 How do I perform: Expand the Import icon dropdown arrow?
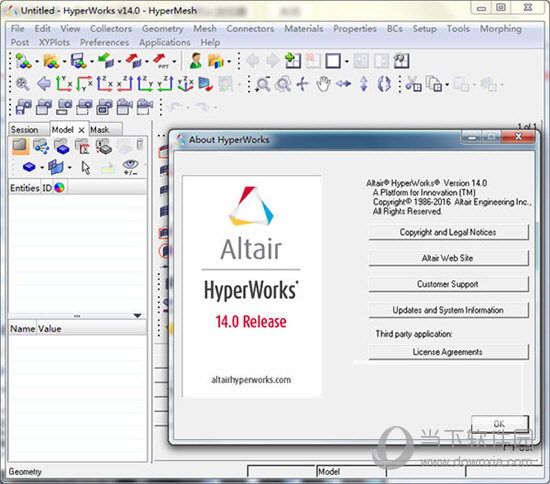coord(119,62)
